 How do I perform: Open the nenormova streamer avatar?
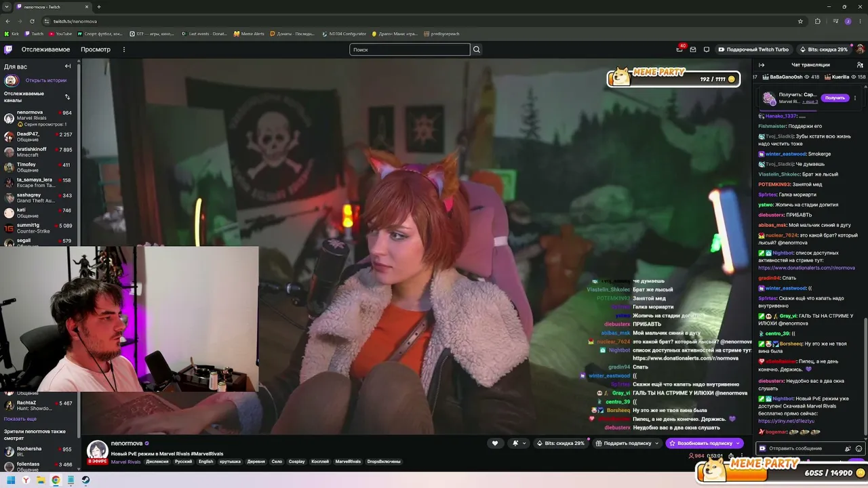point(98,450)
